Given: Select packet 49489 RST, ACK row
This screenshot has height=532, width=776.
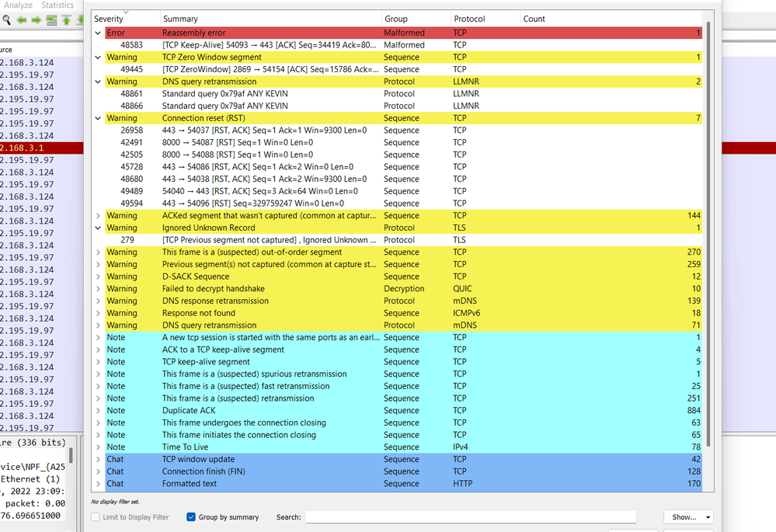Looking at the screenshot, I should (403, 192).
